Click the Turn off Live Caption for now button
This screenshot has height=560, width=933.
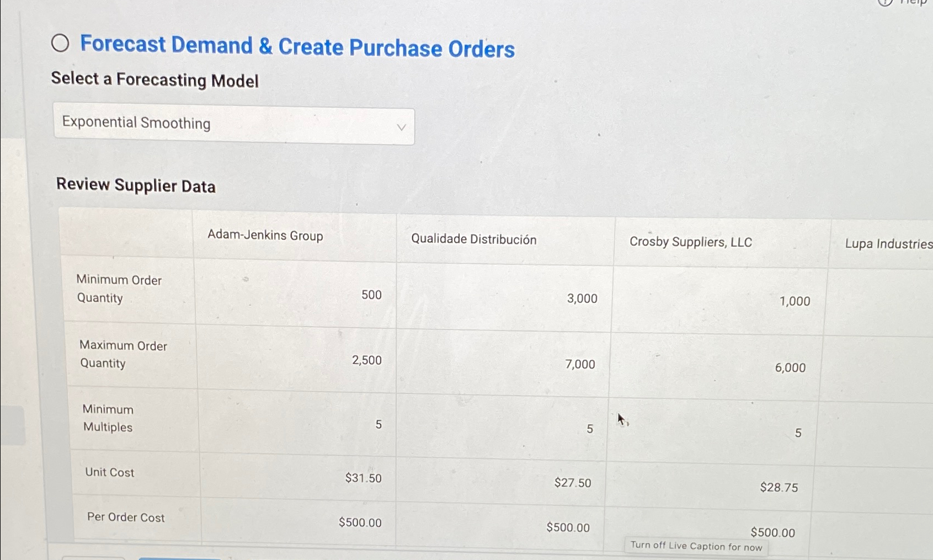coord(696,546)
